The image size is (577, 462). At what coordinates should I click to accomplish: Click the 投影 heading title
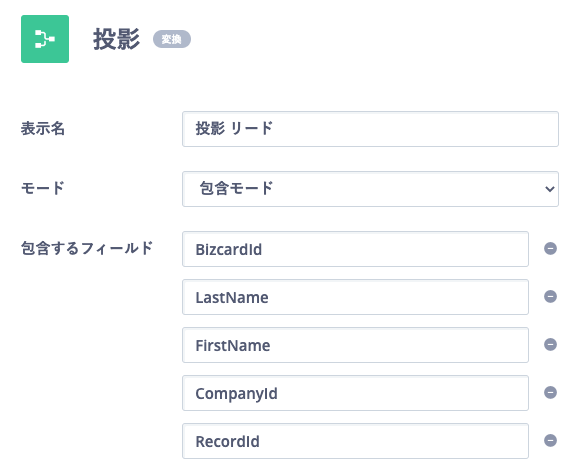(116, 39)
